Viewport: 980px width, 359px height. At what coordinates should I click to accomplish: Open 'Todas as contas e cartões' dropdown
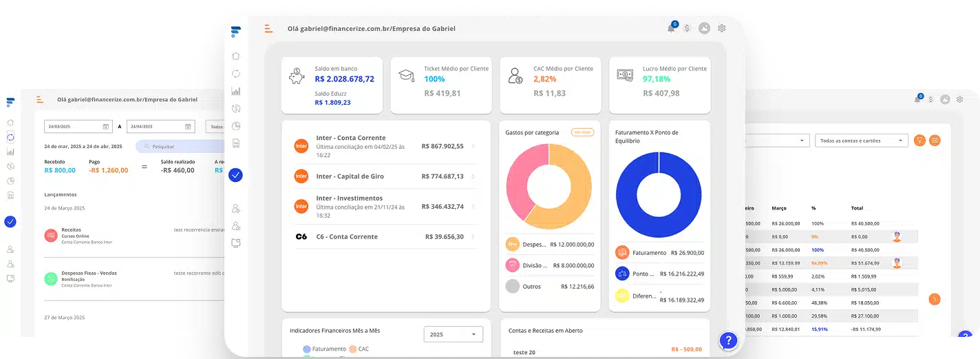pyautogui.click(x=861, y=141)
